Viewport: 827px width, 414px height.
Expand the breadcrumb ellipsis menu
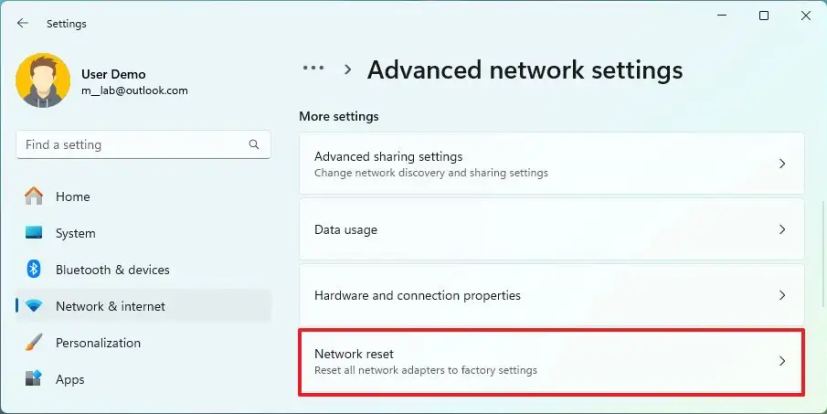tap(313, 68)
